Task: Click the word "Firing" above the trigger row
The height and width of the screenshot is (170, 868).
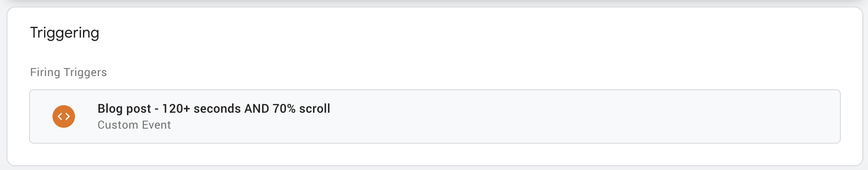Action: click(45, 72)
